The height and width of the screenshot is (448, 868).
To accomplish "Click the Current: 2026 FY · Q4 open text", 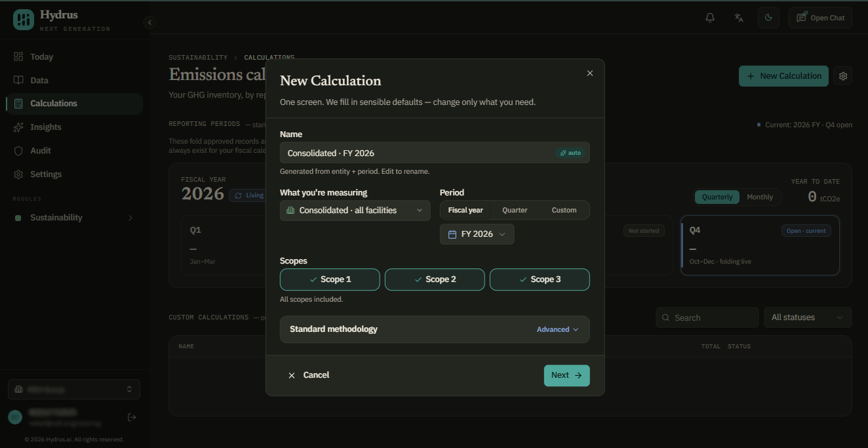I will pos(808,125).
